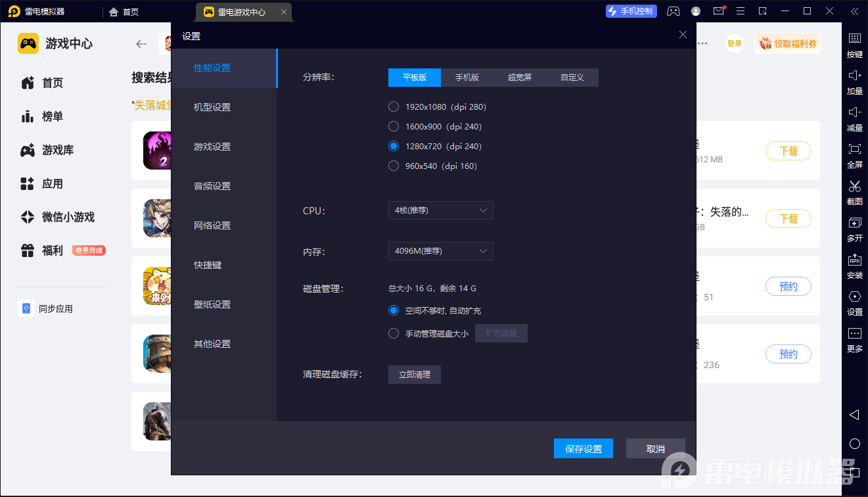This screenshot has width=868, height=497.
Task: Click the 安装 APK install icon
Action: (854, 260)
